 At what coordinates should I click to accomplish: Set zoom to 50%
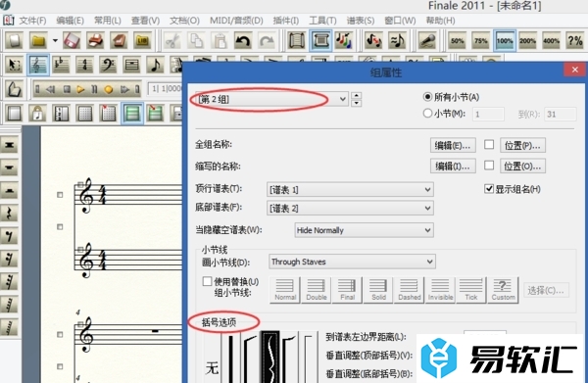(x=457, y=40)
